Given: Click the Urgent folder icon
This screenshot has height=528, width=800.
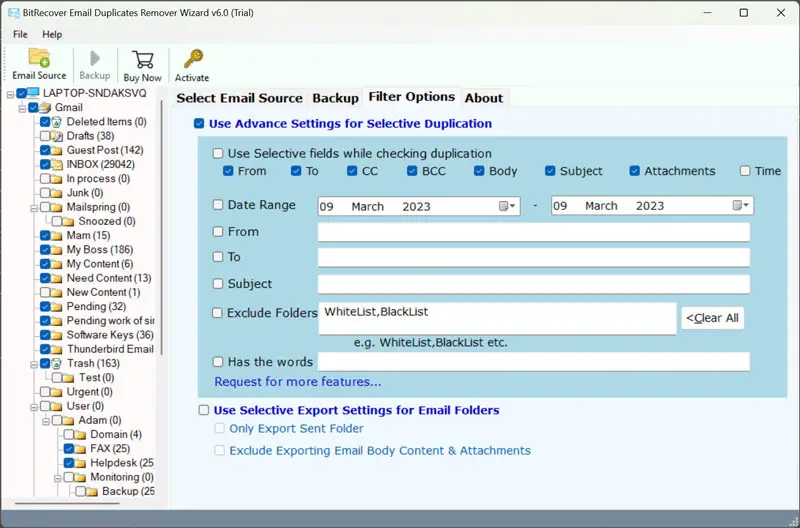Looking at the screenshot, I should click(x=57, y=392).
